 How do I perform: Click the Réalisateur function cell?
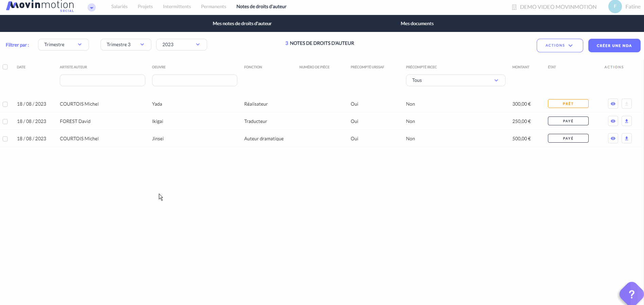tap(256, 104)
